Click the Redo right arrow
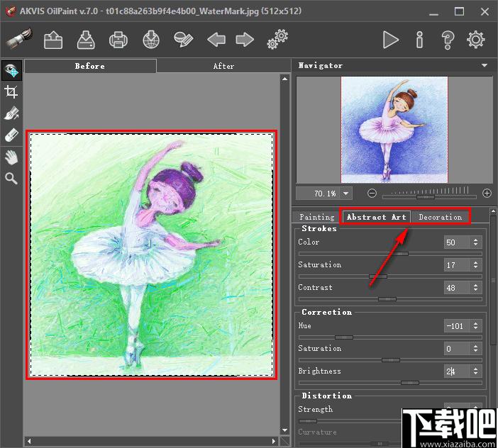The width and height of the screenshot is (498, 448). (x=245, y=40)
